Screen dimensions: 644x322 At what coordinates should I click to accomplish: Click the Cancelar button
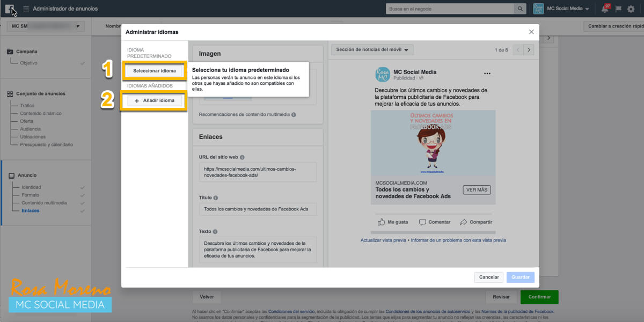tap(489, 277)
